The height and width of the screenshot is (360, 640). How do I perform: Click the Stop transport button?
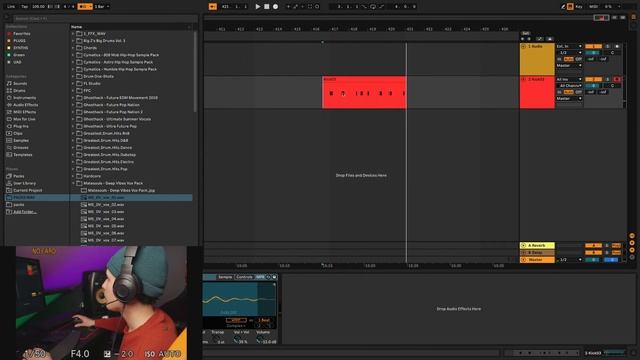coord(267,7)
